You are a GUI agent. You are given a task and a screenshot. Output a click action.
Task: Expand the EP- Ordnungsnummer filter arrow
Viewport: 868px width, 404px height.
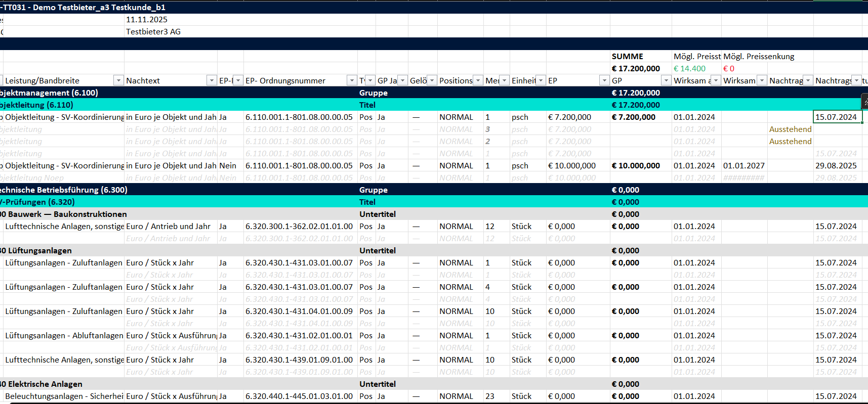352,80
